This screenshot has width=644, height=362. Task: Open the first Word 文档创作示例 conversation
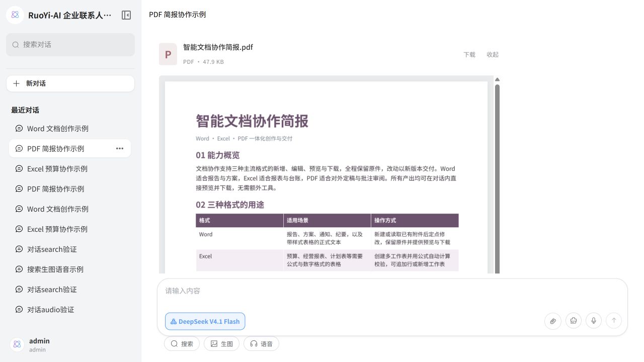(70, 128)
